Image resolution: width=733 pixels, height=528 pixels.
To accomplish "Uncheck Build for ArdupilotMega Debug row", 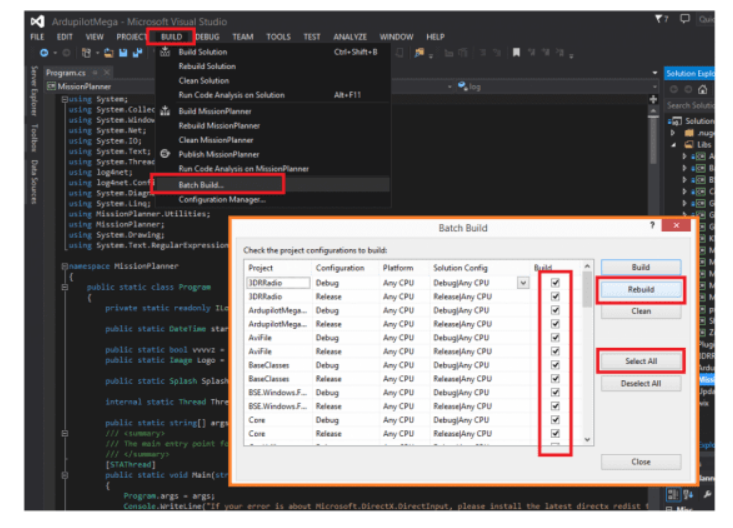I will coord(555,310).
